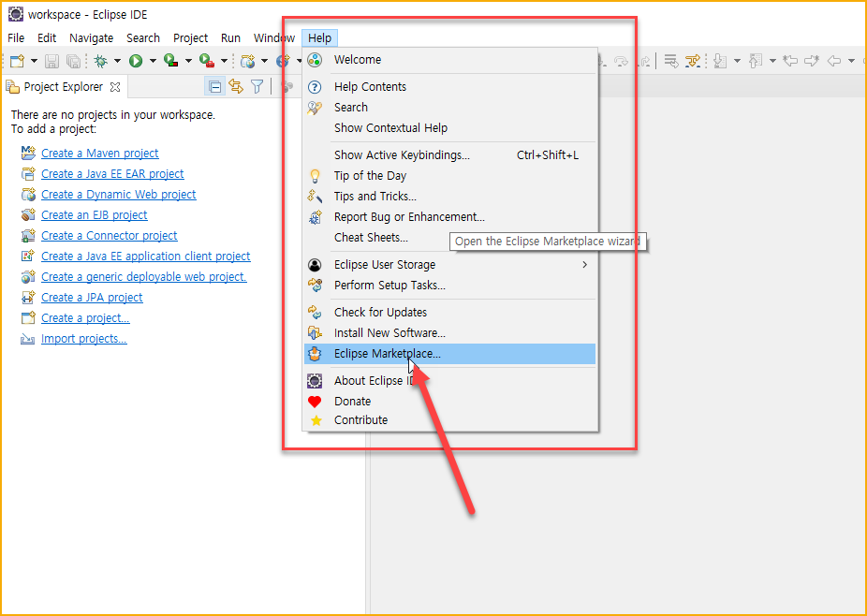The height and width of the screenshot is (616, 867).
Task: Click the Save All toolbar icon
Action: point(73,61)
